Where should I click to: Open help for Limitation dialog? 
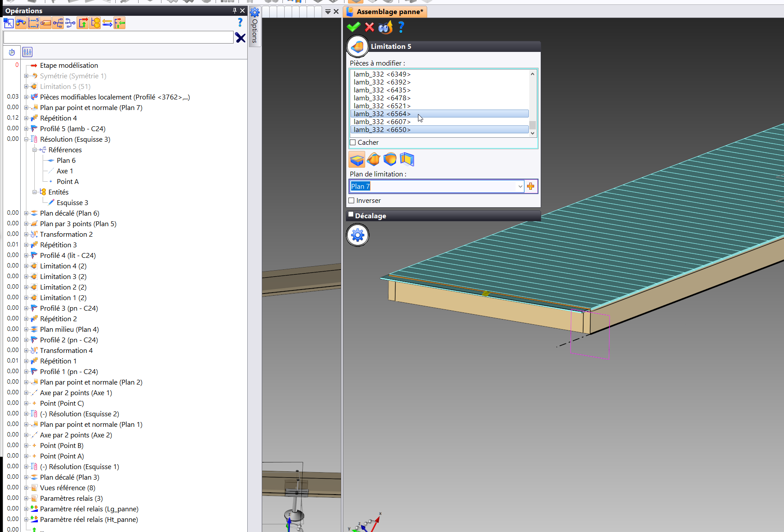tap(401, 27)
